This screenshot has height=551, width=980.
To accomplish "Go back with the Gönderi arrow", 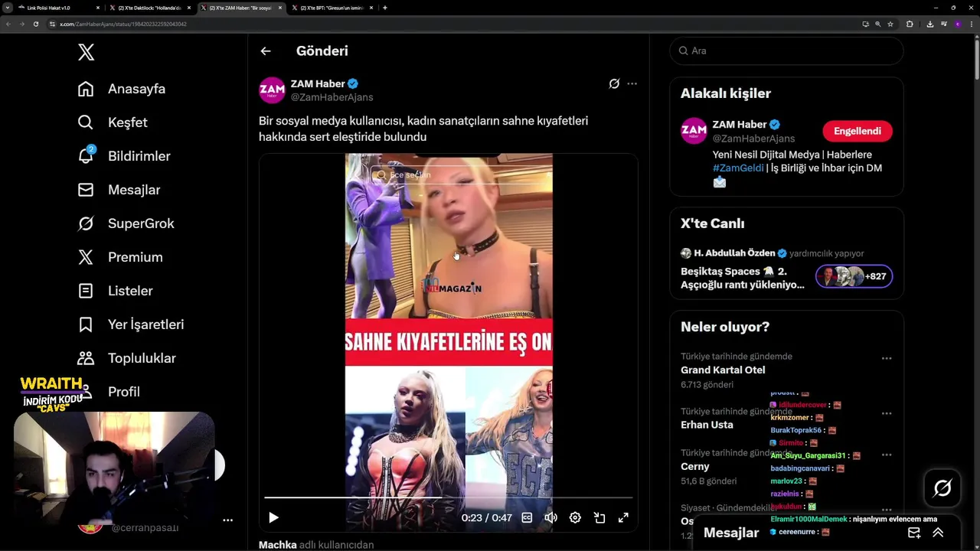I will 266,51.
